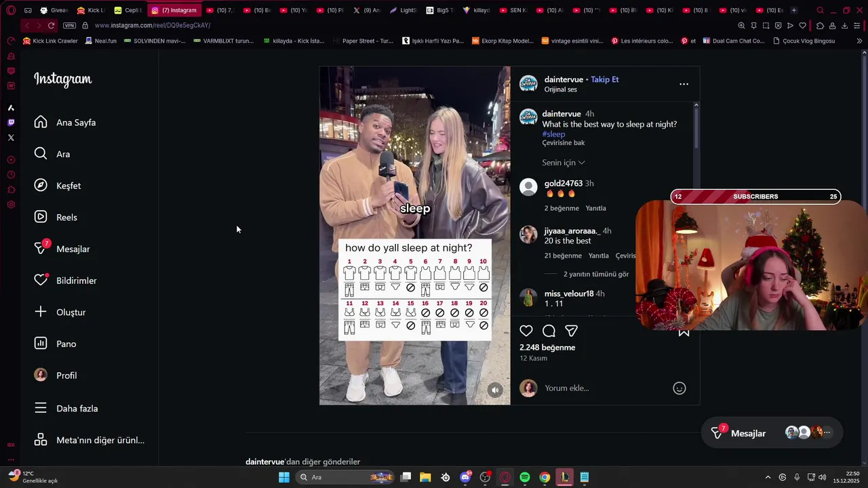Open File Explorer from the taskbar
Image resolution: width=868 pixels, height=488 pixels.
(x=425, y=477)
